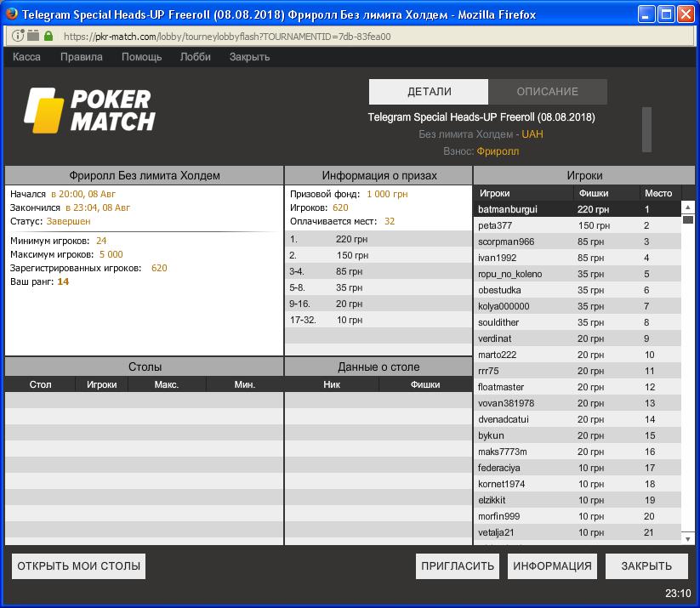Select player kornet1974

click(x=578, y=484)
